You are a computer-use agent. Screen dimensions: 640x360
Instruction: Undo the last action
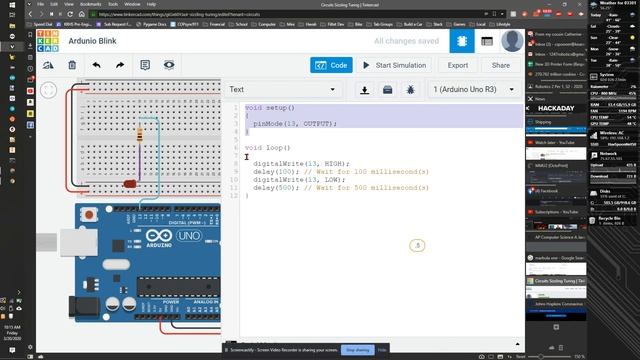point(96,65)
